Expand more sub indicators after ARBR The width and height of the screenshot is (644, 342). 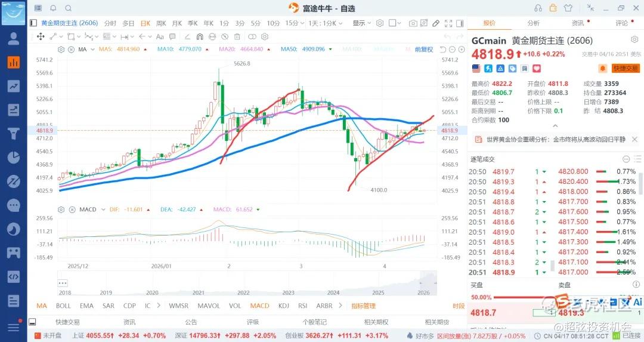pos(340,306)
